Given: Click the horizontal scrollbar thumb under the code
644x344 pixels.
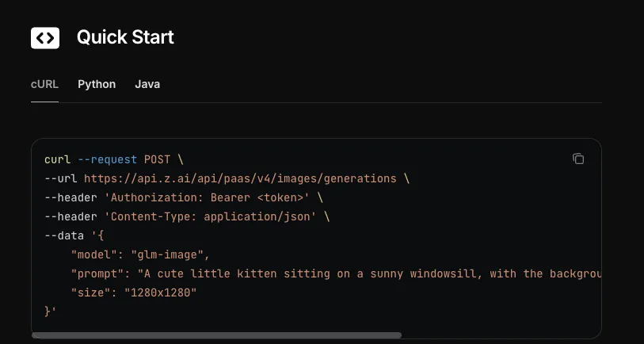Looking at the screenshot, I should click(216, 335).
